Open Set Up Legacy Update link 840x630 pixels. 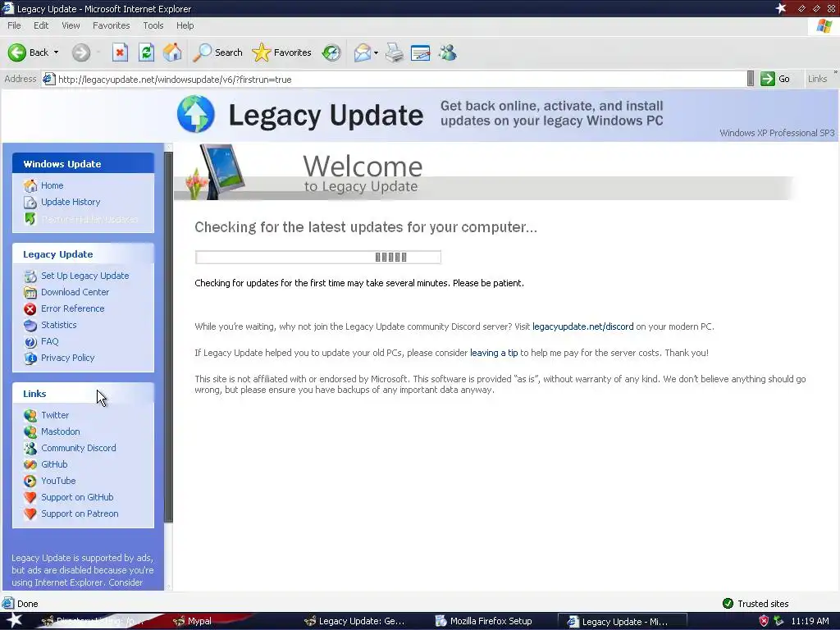(x=85, y=276)
